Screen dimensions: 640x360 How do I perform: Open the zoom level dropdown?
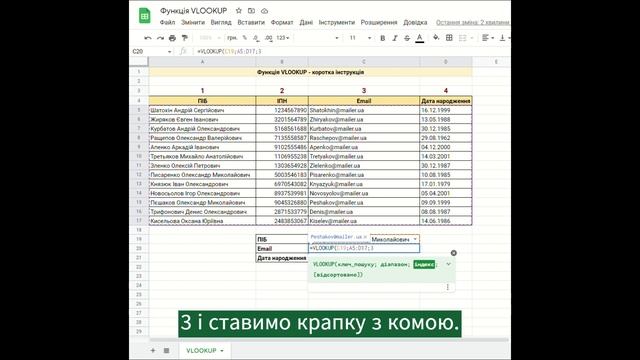pyautogui.click(x=209, y=38)
